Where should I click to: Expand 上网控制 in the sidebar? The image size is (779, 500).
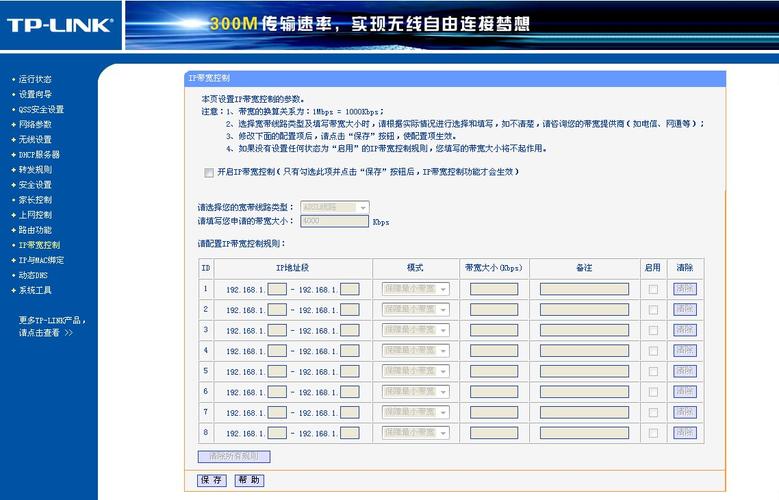35,215
